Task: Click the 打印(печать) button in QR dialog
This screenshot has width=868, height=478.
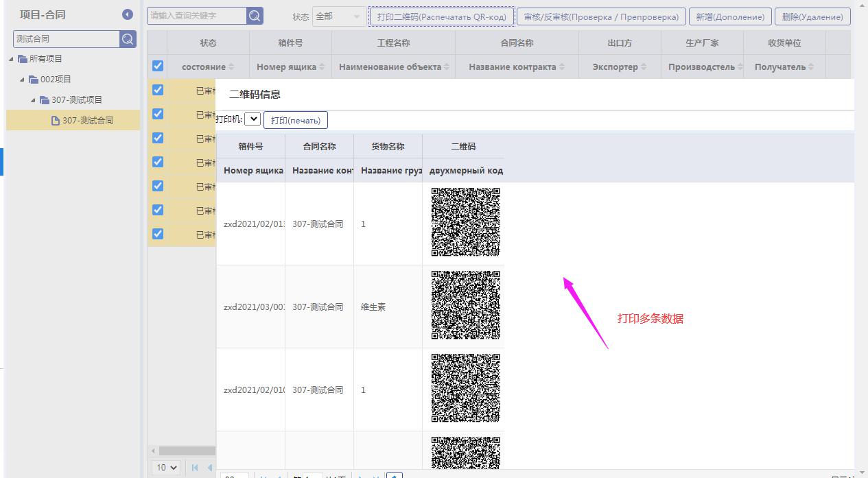Action: click(x=296, y=120)
